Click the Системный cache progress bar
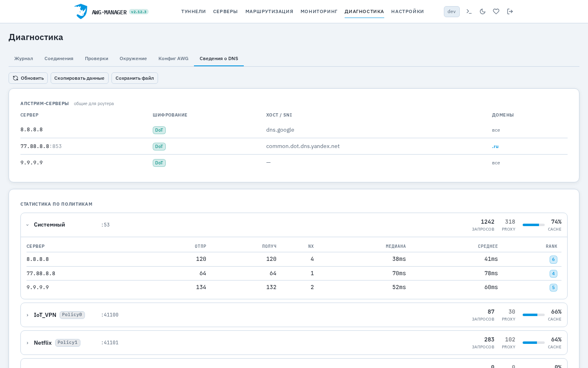 [534, 225]
